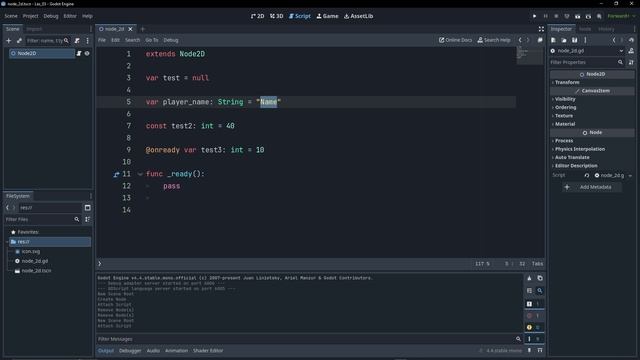
Task: Open the Scene menu in the top menu bar
Action: (x=11, y=16)
